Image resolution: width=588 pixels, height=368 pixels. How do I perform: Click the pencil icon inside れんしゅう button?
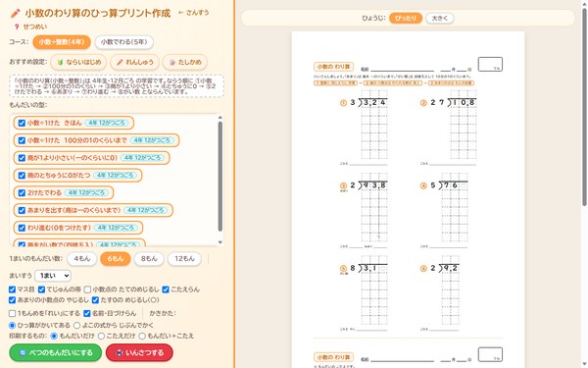coord(120,63)
